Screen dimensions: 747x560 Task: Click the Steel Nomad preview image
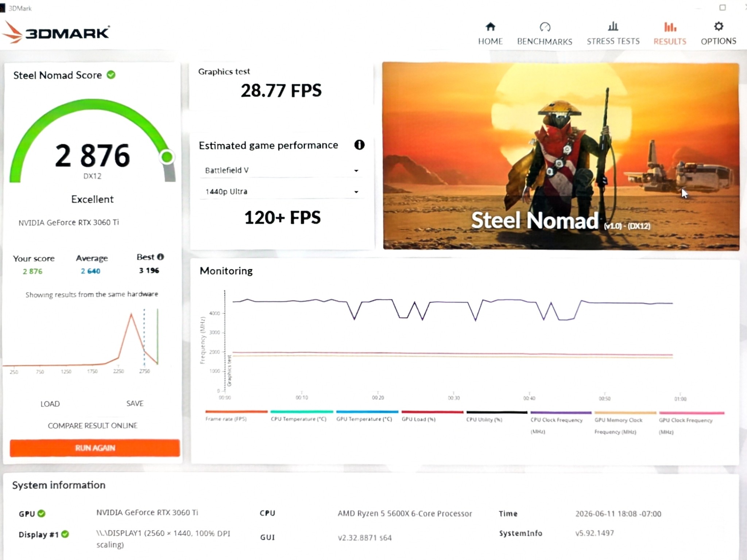tap(561, 156)
